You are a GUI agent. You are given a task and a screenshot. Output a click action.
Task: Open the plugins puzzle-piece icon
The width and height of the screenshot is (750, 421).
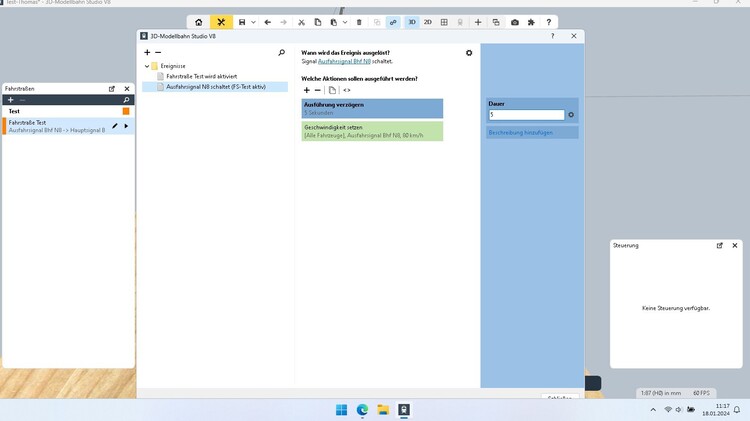pos(531,22)
